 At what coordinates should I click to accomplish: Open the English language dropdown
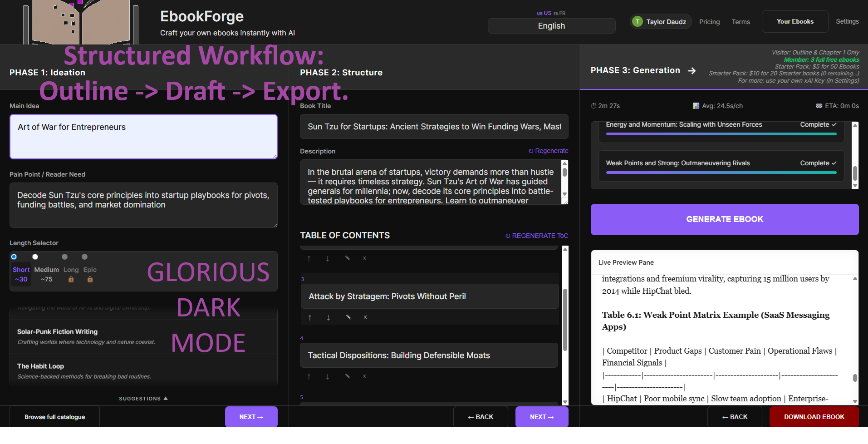pyautogui.click(x=551, y=26)
